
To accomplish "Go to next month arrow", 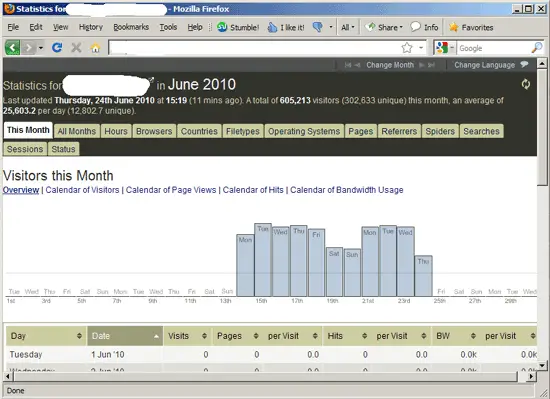I will (x=422, y=65).
